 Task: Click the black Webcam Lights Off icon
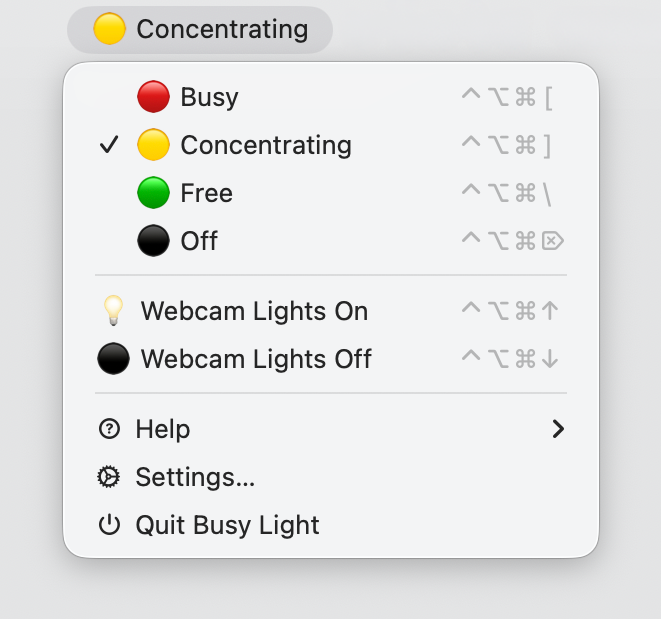point(113,359)
